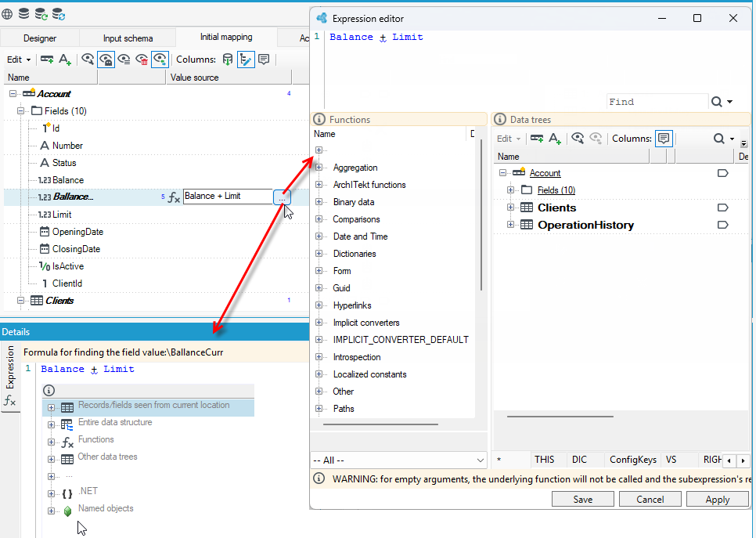The width and height of the screenshot is (756, 538).
Task: Click Cancel in the Expression editor
Action: 650,500
